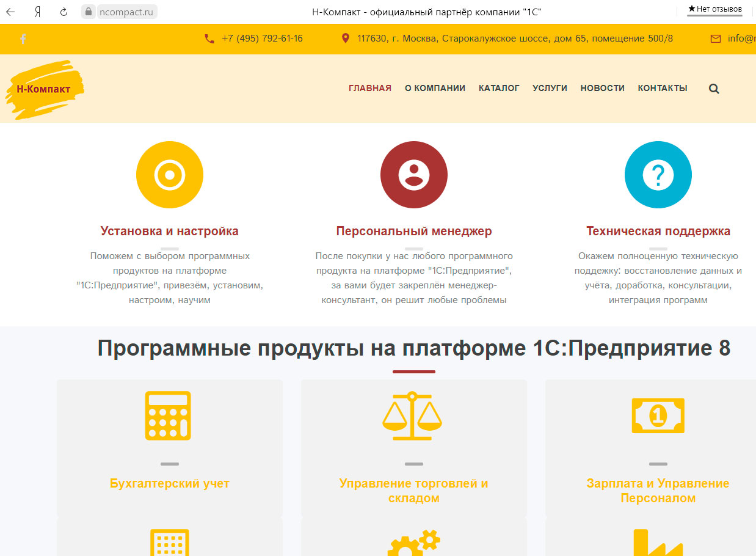Click the phone handset icon
The width and height of the screenshot is (756, 556).
click(x=209, y=38)
